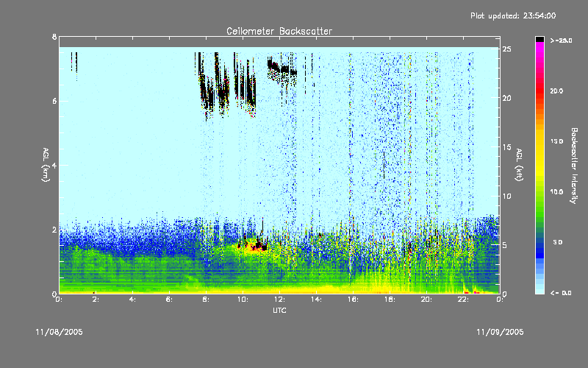This screenshot has width=588, height=368.
Task: Click the "20.0" colorbar scale value
Action: [556, 91]
